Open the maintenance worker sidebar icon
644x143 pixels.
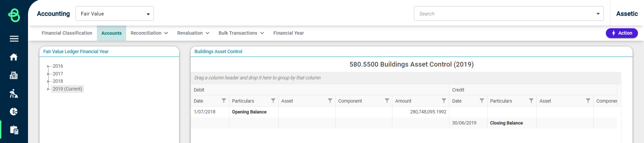14,93
